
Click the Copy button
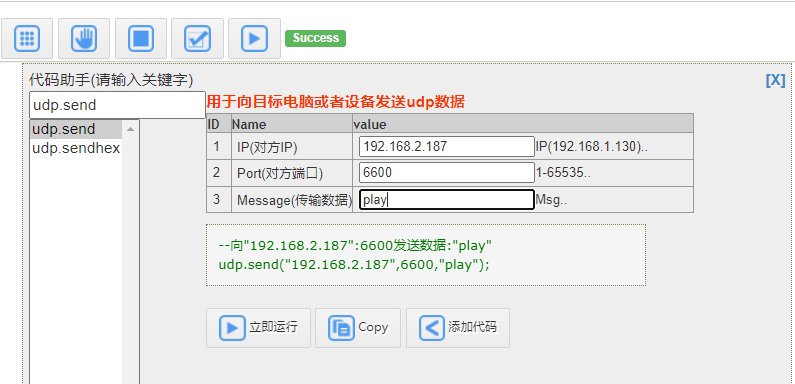coord(358,328)
